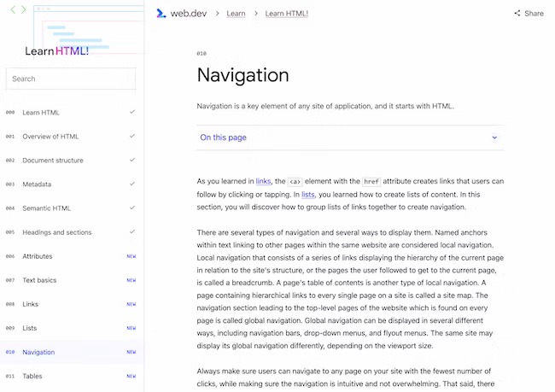Click the checkmark beside Overview of HTML
The width and height of the screenshot is (555, 392).
click(x=131, y=136)
